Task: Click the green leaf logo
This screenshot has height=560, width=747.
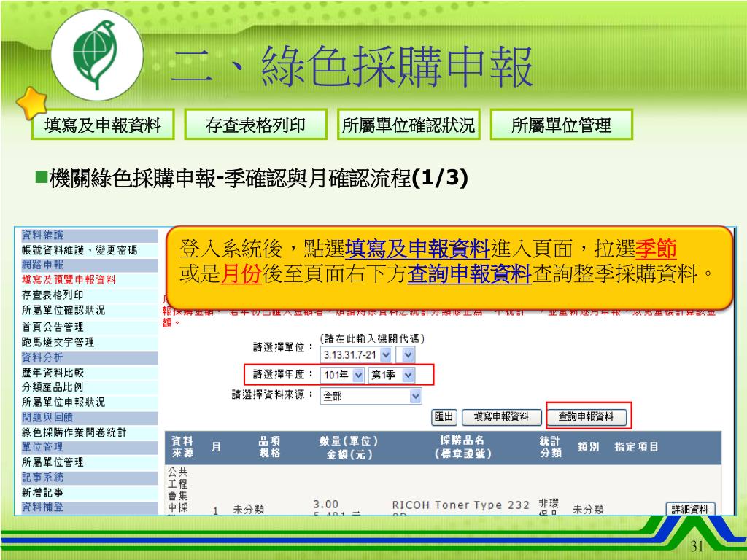Action: click(x=97, y=55)
